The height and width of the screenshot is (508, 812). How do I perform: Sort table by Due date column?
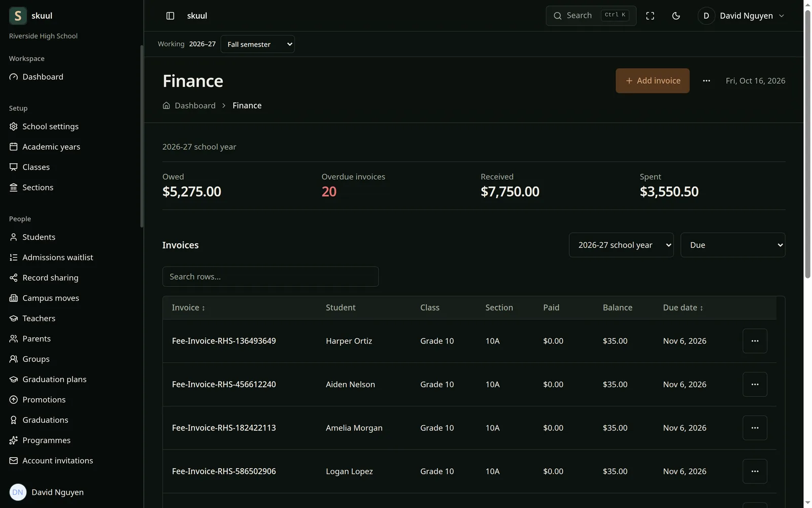[683, 308]
